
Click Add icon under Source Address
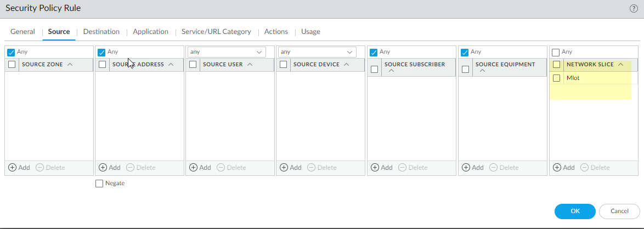coord(103,168)
